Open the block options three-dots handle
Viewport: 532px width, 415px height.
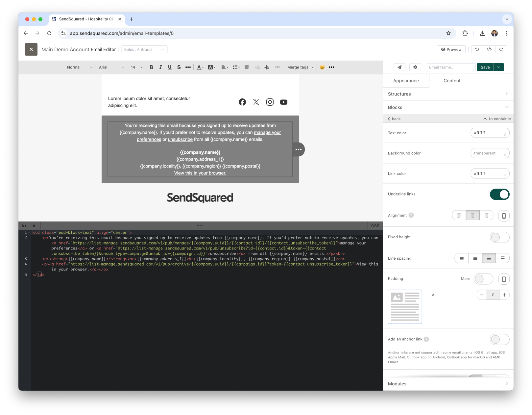pyautogui.click(x=299, y=149)
